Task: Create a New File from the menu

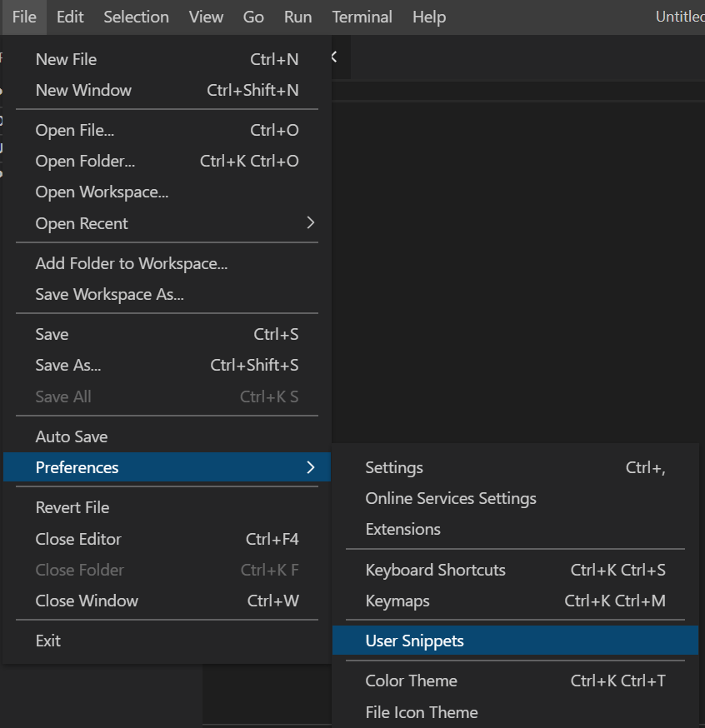Action: tap(66, 59)
